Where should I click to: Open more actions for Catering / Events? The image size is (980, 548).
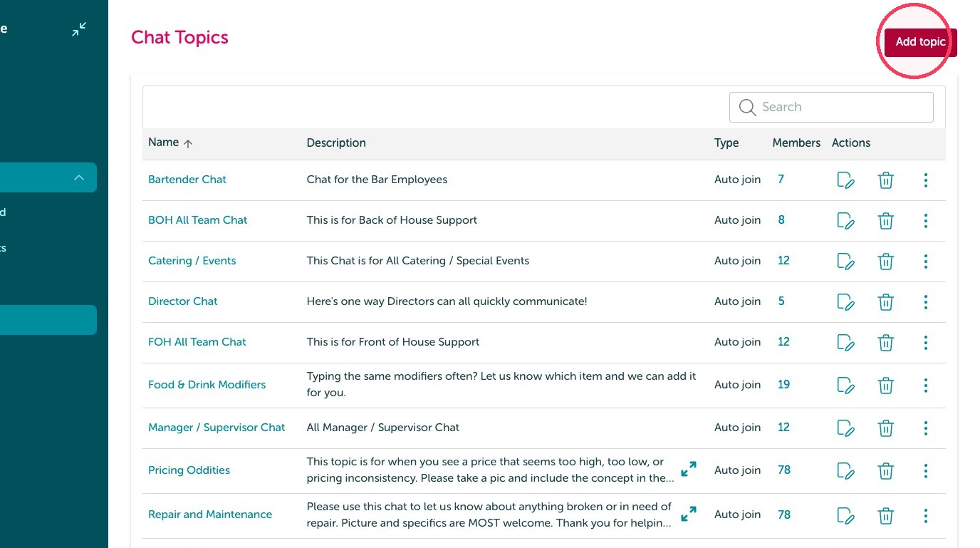click(925, 262)
